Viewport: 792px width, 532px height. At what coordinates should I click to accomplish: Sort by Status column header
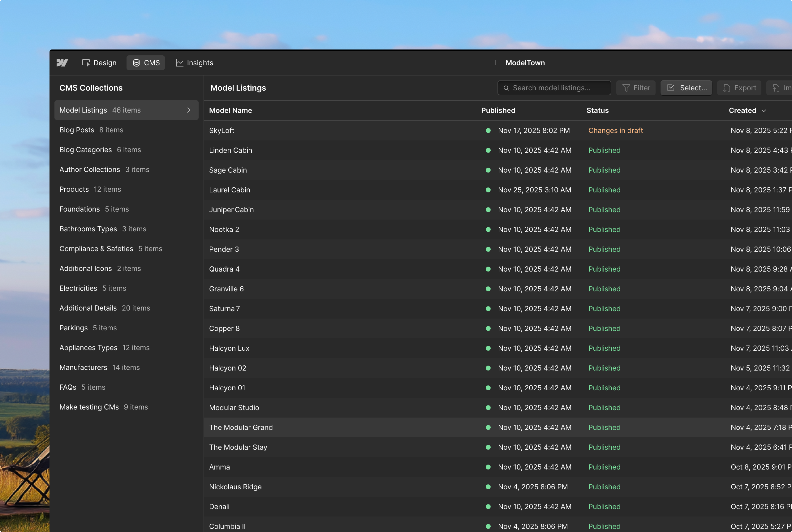[597, 111]
